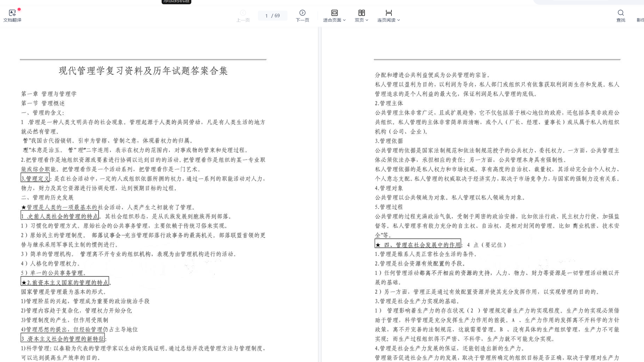Click the 第一章 管理与管理学 heading line
The width and height of the screenshot is (644, 362).
point(49,94)
